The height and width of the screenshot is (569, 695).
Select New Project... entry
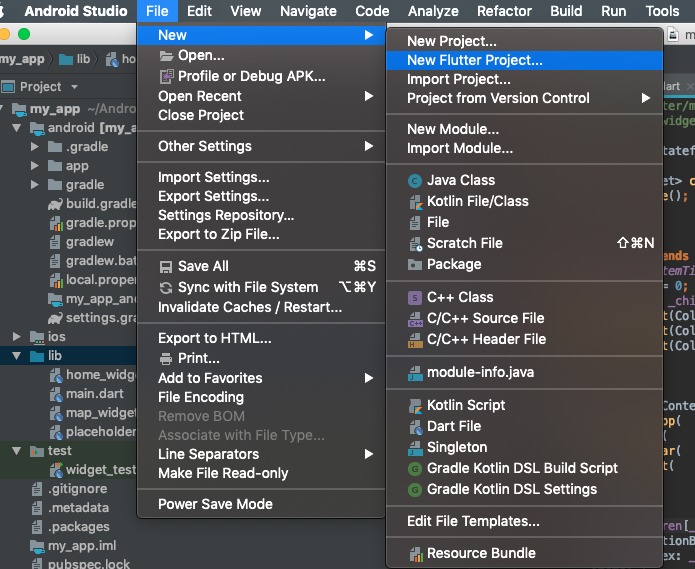[x=525, y=41]
